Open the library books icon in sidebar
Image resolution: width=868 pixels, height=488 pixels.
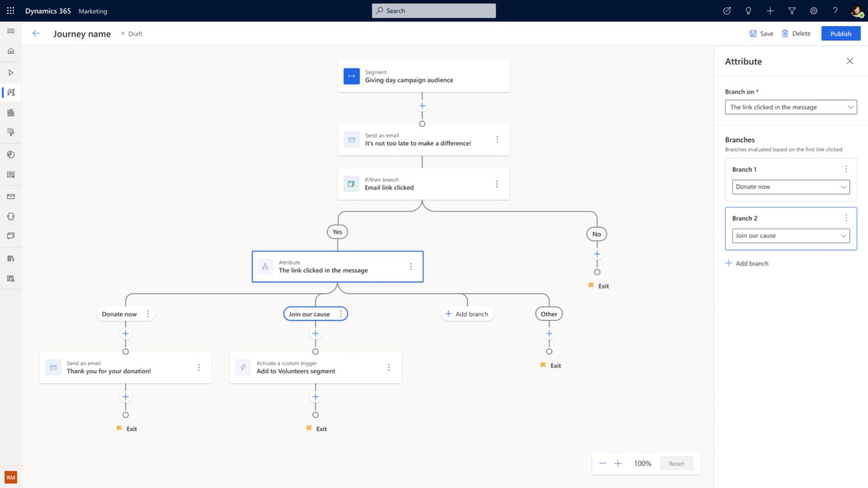click(11, 259)
